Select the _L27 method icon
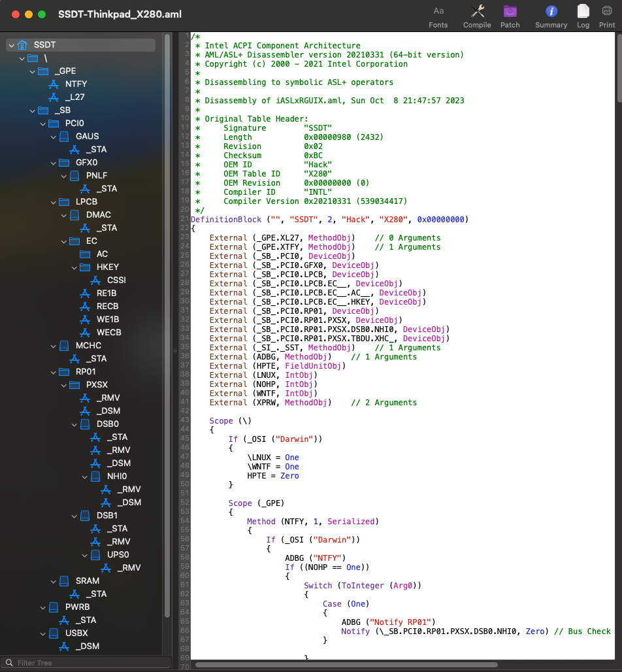 54,97
